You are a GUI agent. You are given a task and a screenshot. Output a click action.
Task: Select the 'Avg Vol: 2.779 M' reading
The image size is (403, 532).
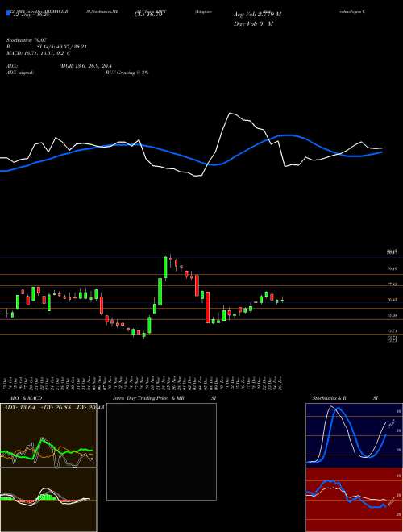tap(257, 15)
